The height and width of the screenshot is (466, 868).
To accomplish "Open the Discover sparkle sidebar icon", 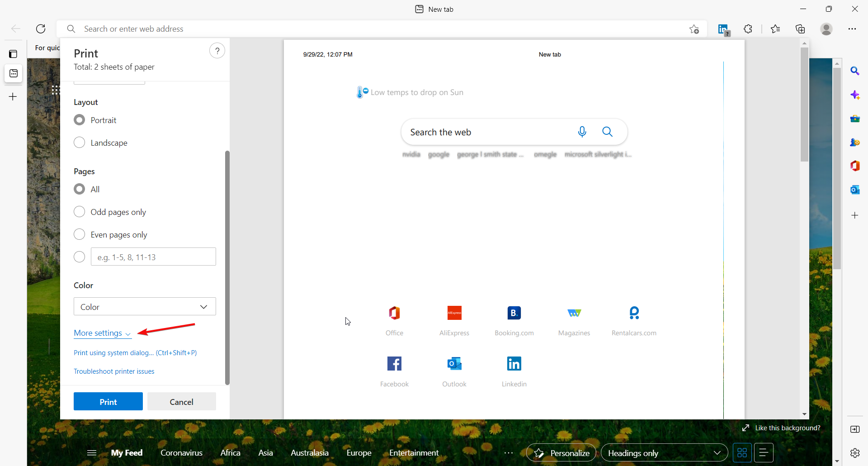I will pos(855,95).
